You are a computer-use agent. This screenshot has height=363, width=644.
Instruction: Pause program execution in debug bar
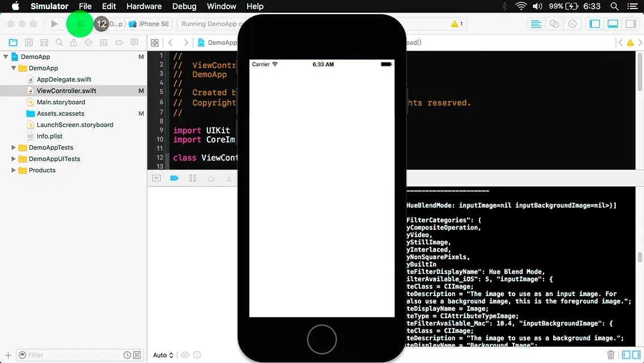point(193,179)
